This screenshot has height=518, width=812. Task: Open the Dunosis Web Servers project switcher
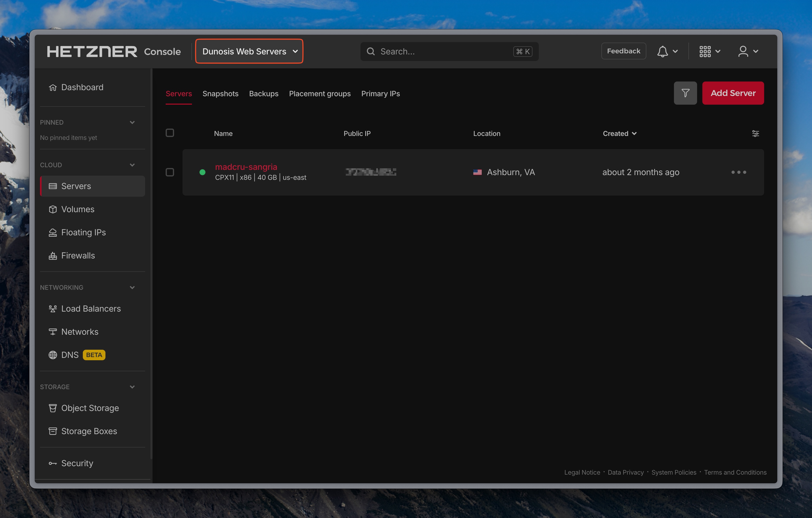click(249, 51)
